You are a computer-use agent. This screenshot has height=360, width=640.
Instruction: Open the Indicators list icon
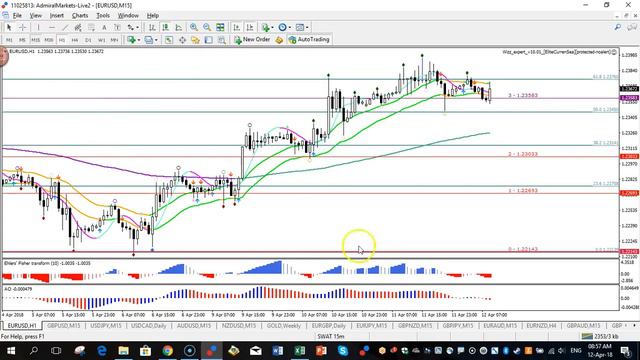[265, 27]
